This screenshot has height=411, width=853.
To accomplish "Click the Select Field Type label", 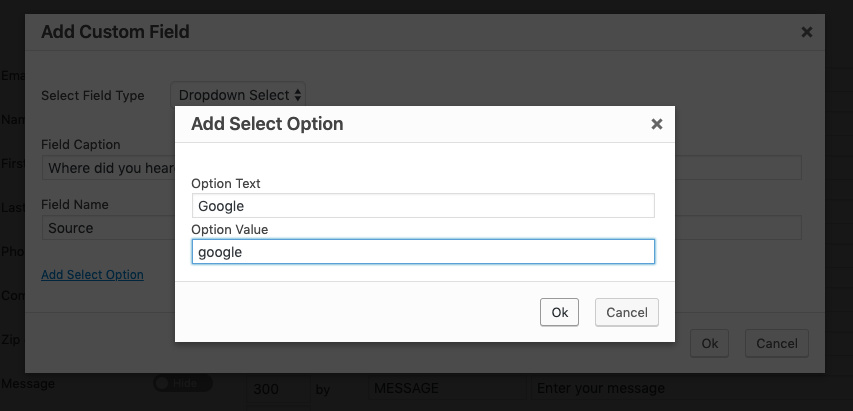I will (x=93, y=96).
